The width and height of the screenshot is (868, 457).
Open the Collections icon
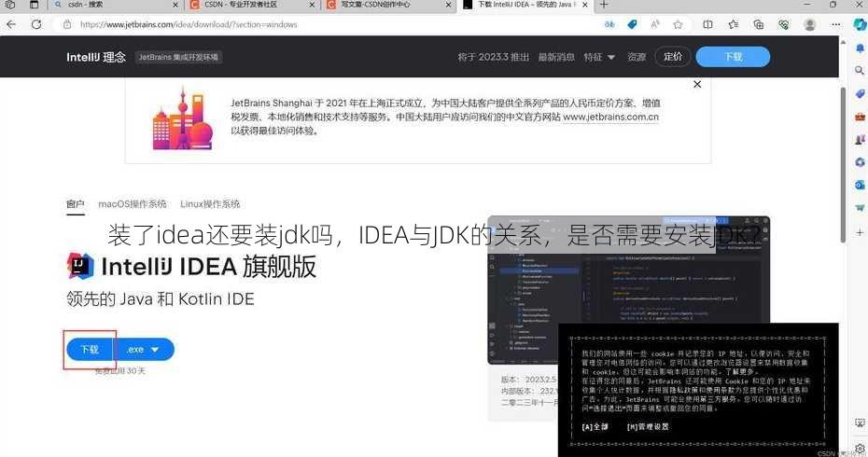(759, 24)
